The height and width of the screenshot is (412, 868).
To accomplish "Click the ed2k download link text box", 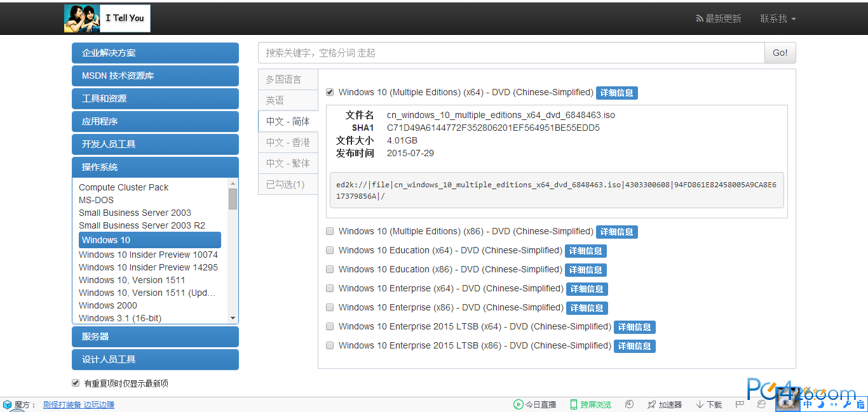I will pos(557,190).
